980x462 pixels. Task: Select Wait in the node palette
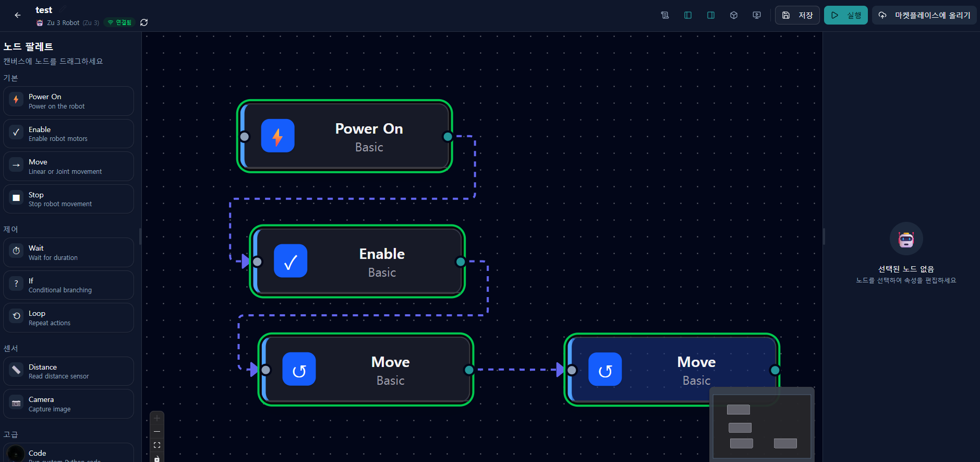click(x=68, y=253)
